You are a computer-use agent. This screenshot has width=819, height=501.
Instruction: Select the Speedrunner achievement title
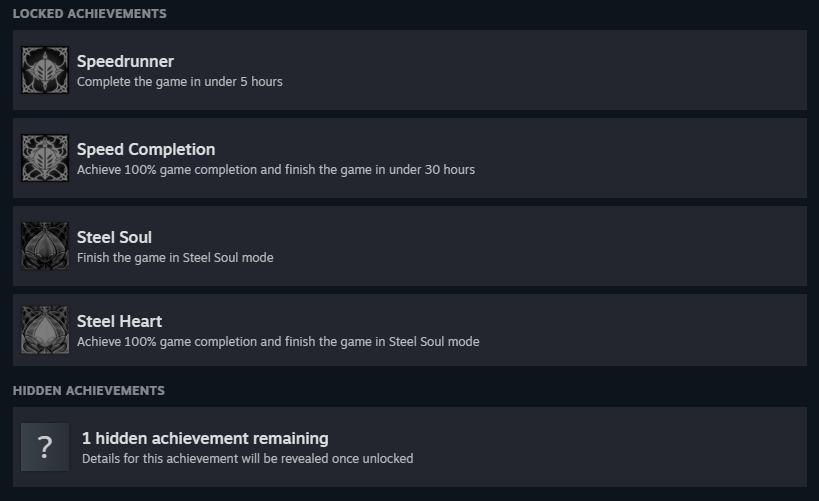coord(125,61)
